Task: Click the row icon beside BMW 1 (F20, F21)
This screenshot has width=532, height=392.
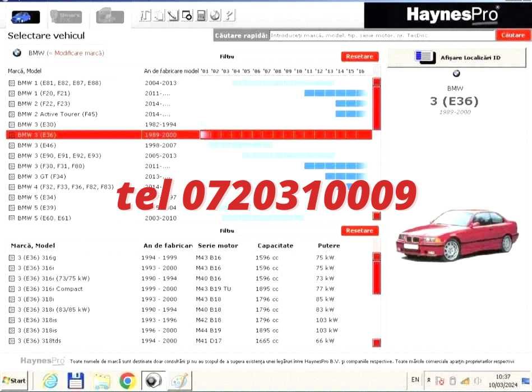Action: point(12,93)
